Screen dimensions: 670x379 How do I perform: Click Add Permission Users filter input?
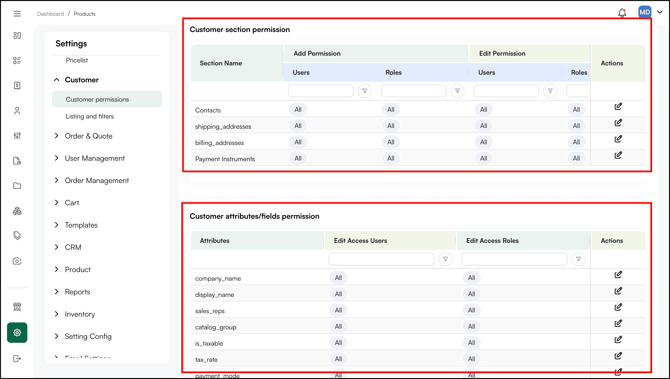[321, 91]
